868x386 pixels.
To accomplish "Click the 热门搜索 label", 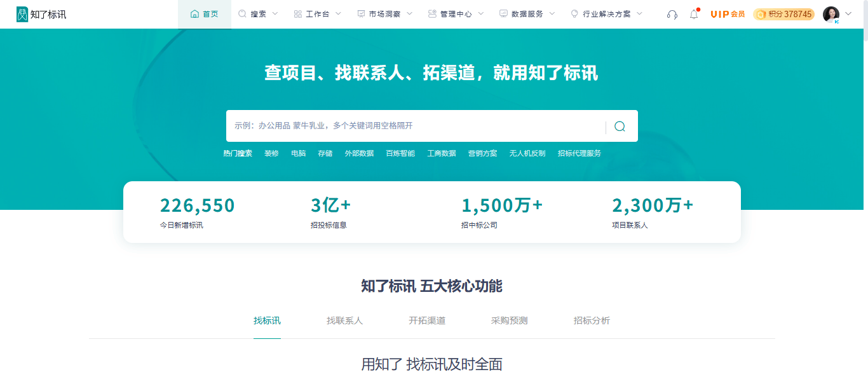I will coord(238,153).
